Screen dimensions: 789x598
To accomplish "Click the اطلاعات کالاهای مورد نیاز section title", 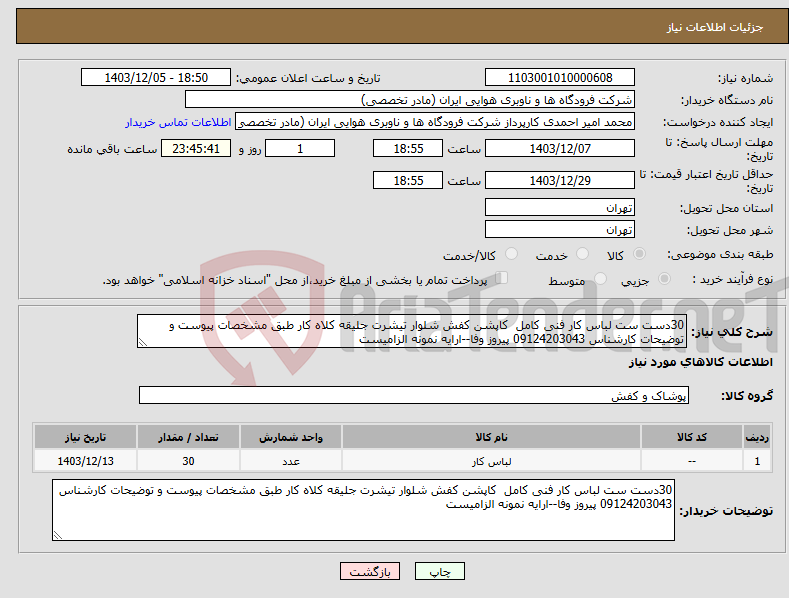I will [x=700, y=362].
